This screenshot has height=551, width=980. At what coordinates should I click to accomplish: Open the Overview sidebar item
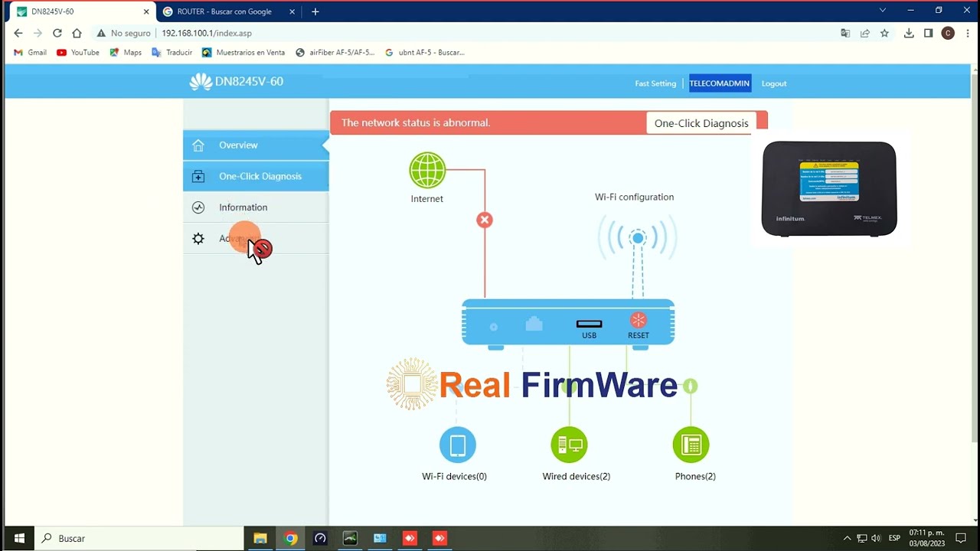tap(256, 145)
